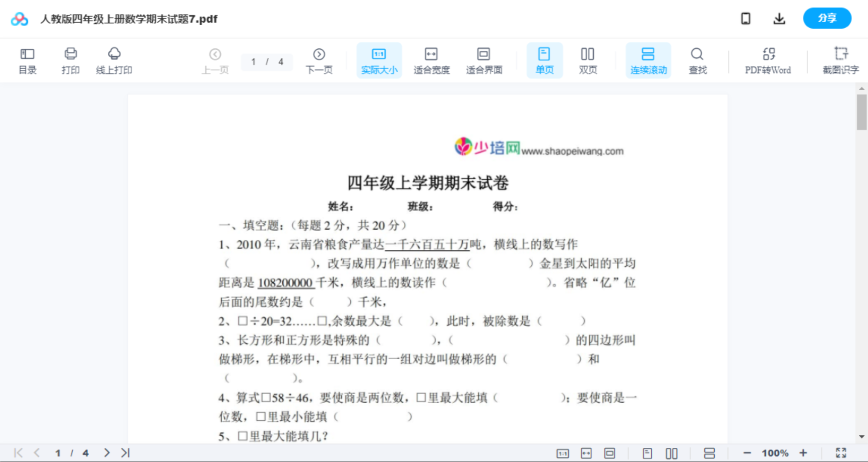Switch to 双页 two-page view
Image resolution: width=868 pixels, height=462 pixels.
[588, 60]
